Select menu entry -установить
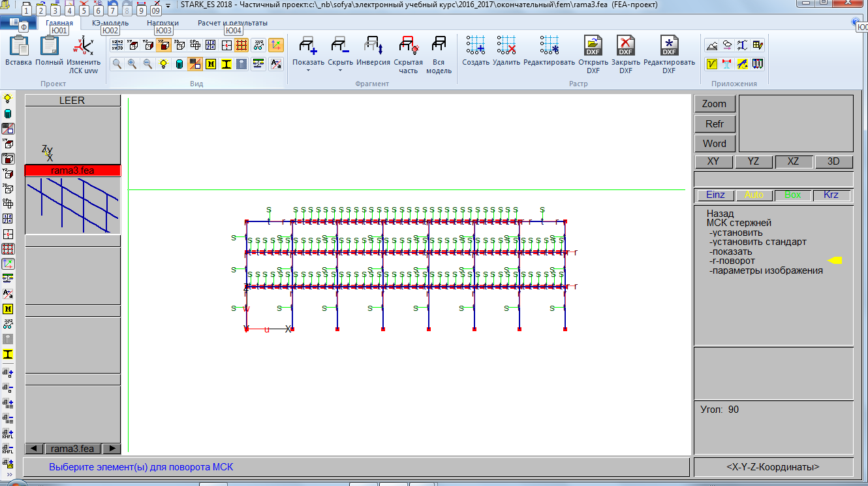Screen dimensions: 868x486 (736, 233)
